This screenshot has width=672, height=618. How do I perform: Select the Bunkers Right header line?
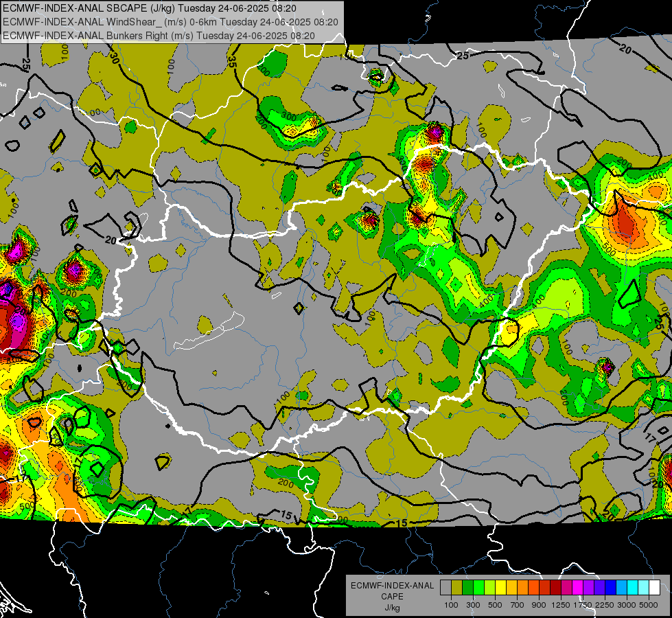(x=159, y=36)
